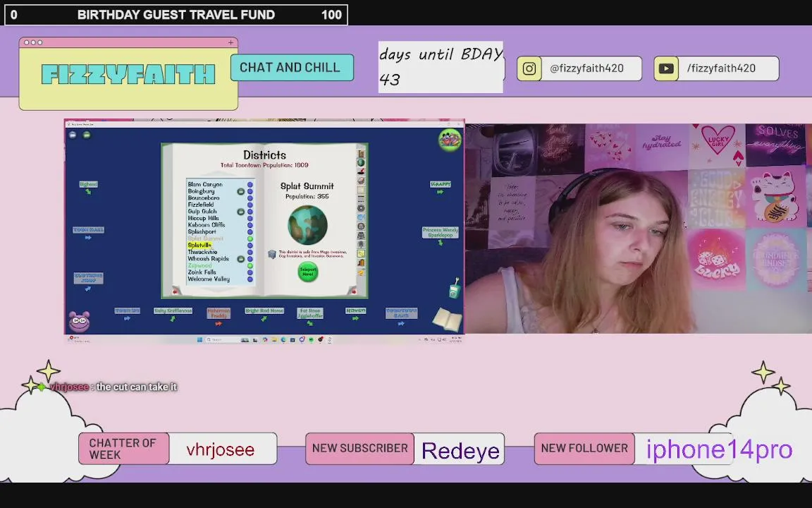This screenshot has height=508, width=812.
Task: Select the Bounceboro district
Action: tap(204, 198)
